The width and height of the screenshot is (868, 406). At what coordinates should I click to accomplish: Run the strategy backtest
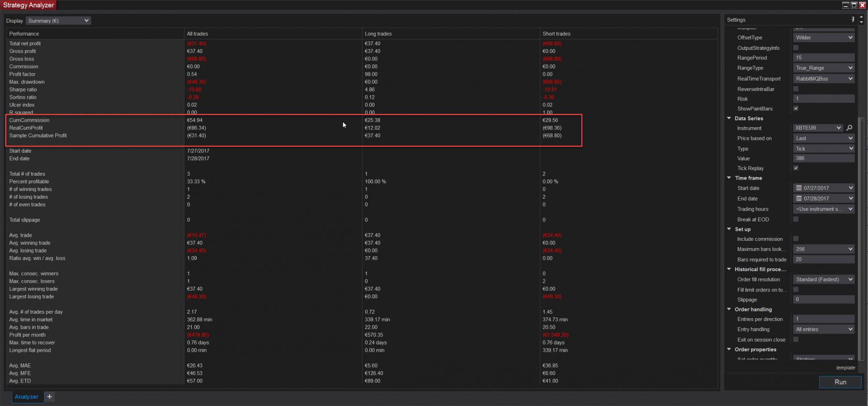pyautogui.click(x=840, y=382)
